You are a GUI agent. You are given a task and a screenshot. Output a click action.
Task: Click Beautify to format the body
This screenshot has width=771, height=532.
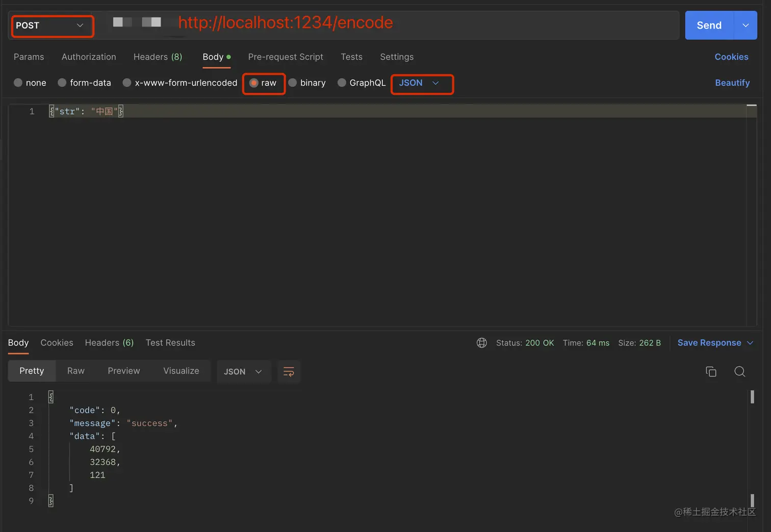pyautogui.click(x=732, y=83)
